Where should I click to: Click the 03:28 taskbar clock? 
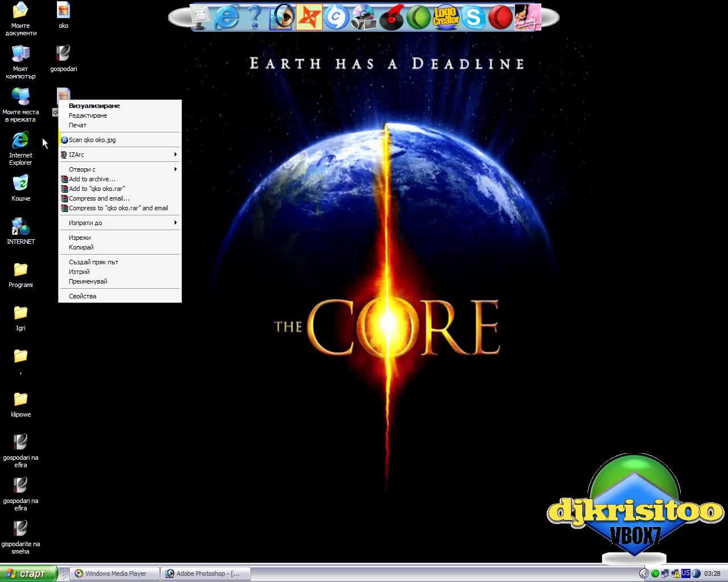pos(712,573)
